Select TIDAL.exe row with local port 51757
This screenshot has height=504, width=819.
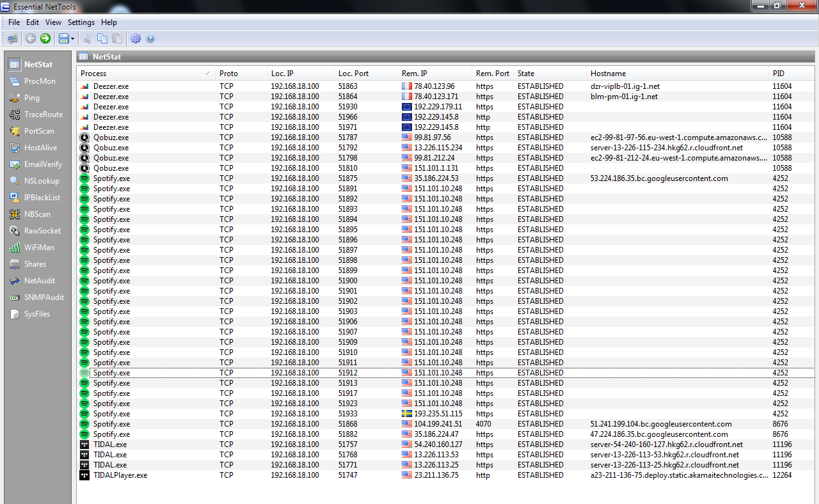tap(447, 445)
